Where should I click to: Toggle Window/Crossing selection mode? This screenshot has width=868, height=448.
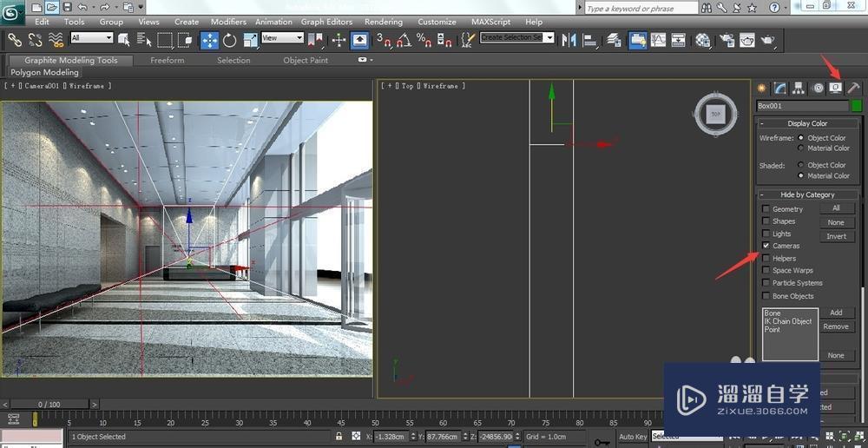pyautogui.click(x=184, y=39)
